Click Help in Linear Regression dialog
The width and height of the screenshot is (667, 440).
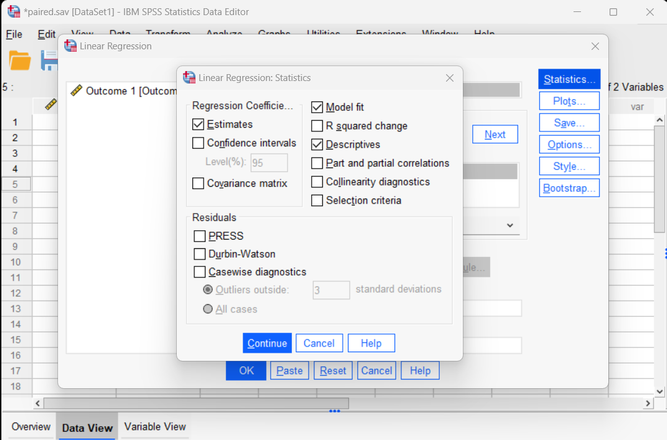[x=420, y=371]
